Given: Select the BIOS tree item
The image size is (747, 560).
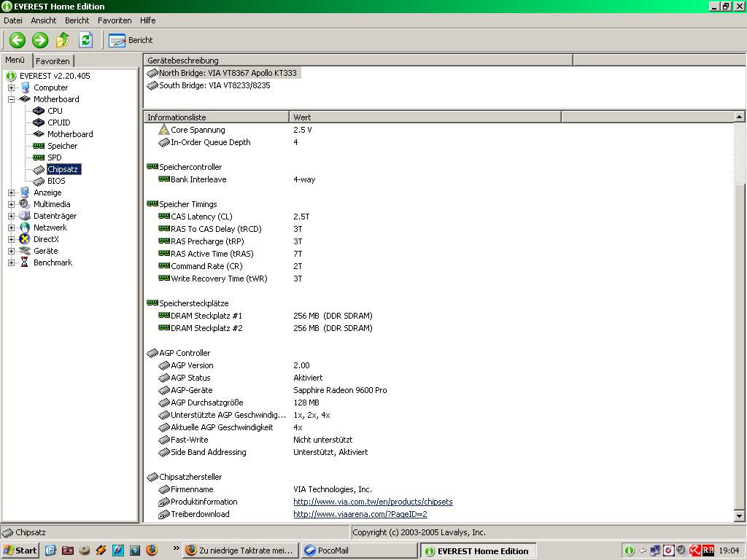Looking at the screenshot, I should [56, 181].
